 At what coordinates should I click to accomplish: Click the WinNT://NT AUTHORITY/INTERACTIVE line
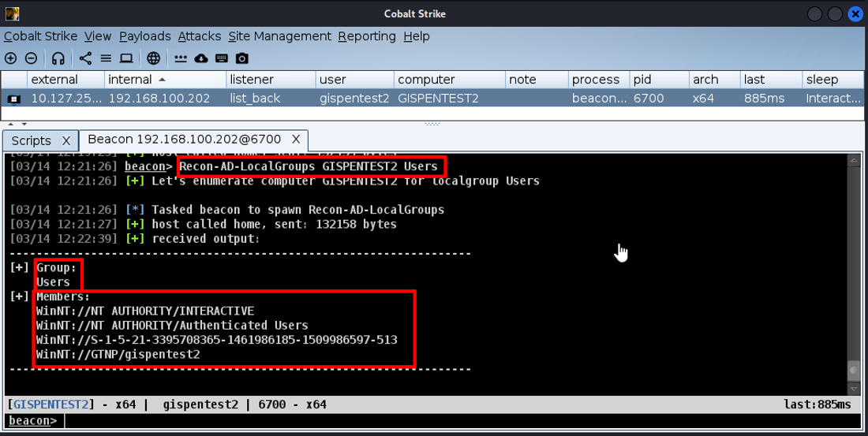(145, 311)
